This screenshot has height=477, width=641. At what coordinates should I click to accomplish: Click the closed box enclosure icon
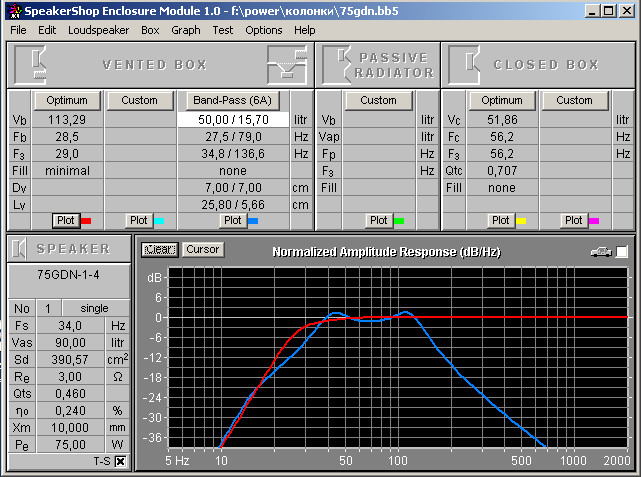466,65
